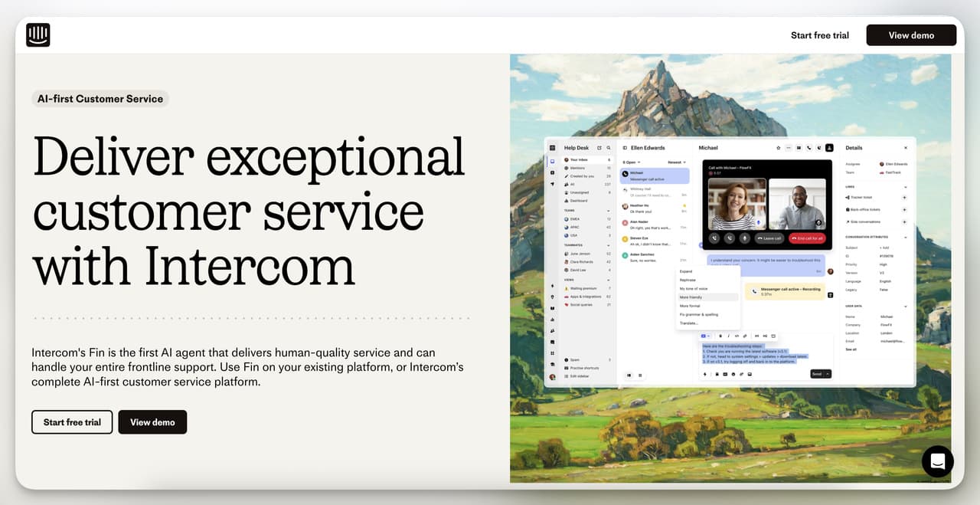Screen dimensions: 980x505
Task: Click the sidebar collapse icon beside Ellen Edwards
Action: 625,148
